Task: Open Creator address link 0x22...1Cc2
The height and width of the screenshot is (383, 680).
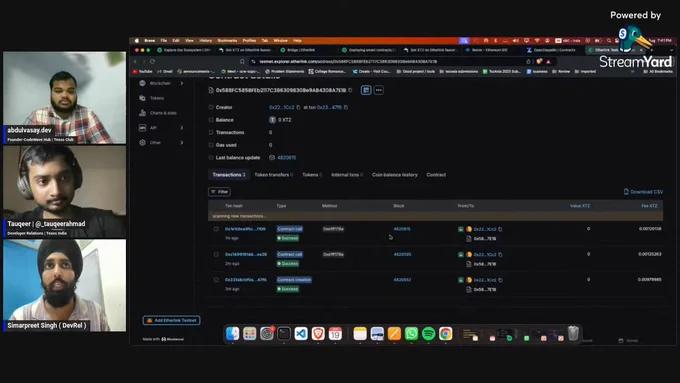Action: [x=281, y=107]
